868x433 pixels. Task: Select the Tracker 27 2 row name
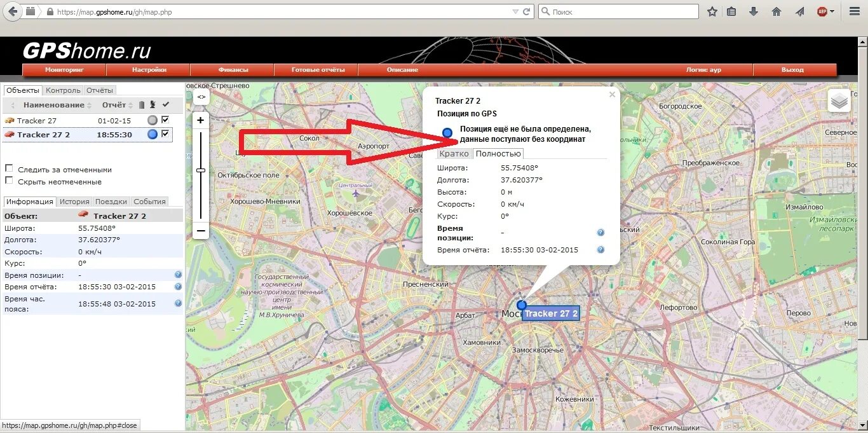tap(43, 134)
